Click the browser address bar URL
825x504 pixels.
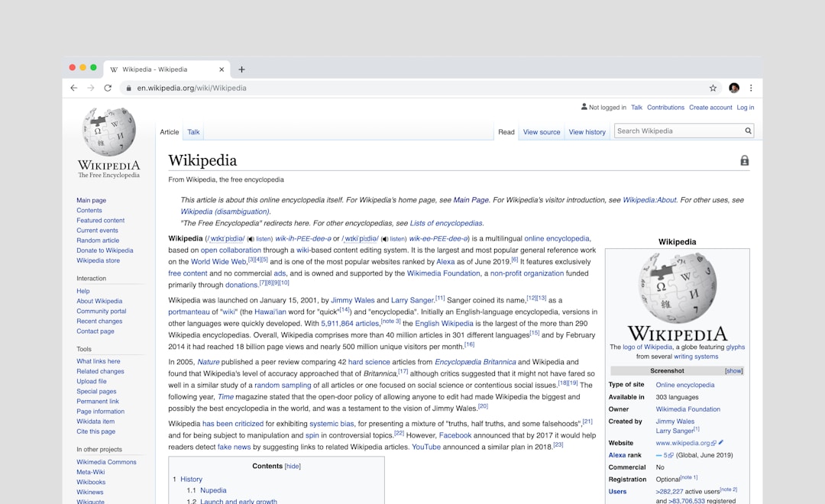[192, 88]
